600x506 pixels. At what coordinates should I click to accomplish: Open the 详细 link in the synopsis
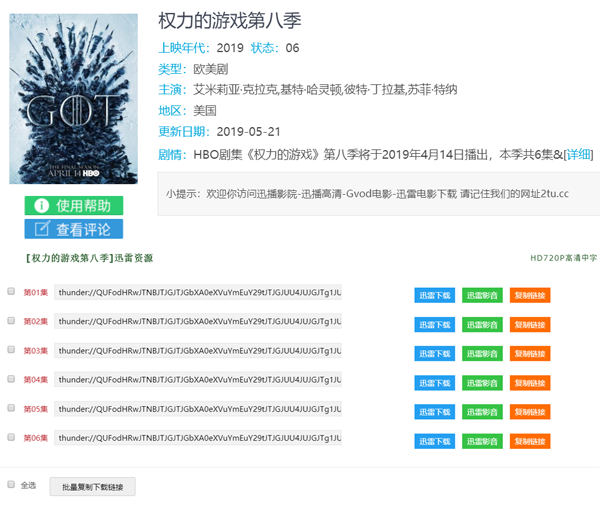[x=578, y=154]
